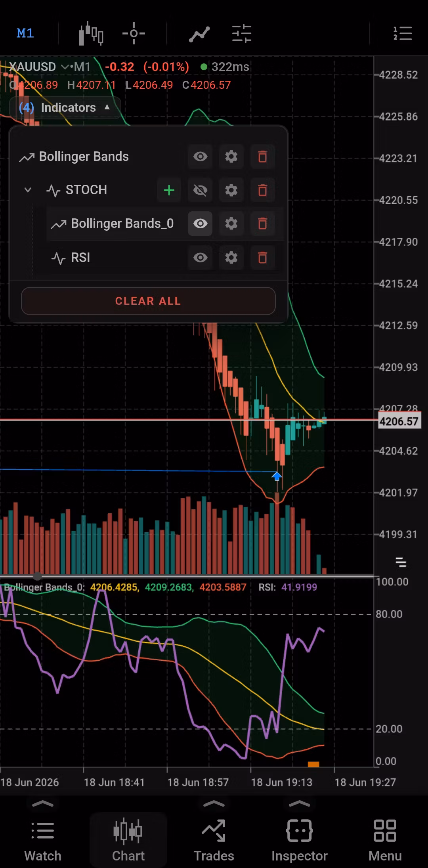Image resolution: width=428 pixels, height=868 pixels.
Task: Open the chart type candlestick icon
Action: (91, 34)
